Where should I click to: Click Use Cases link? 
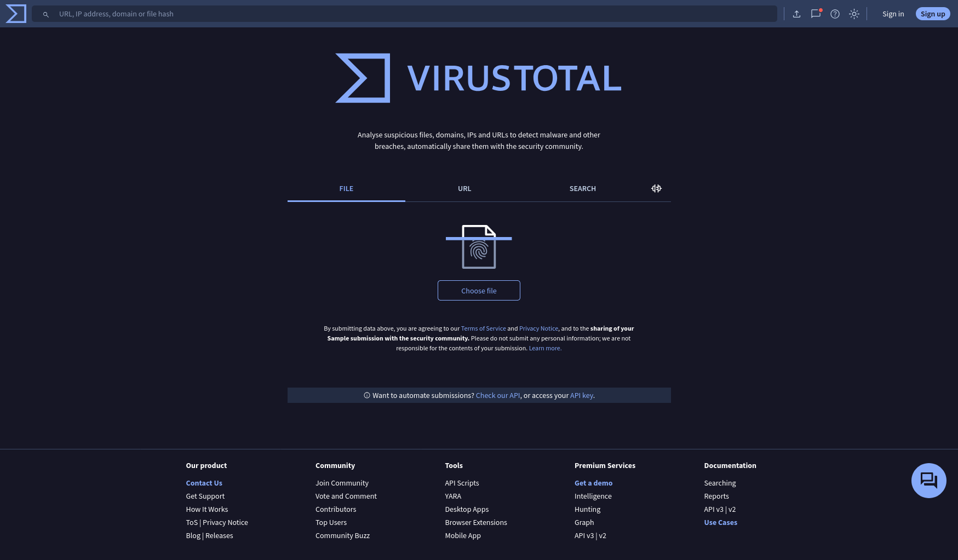coord(720,522)
